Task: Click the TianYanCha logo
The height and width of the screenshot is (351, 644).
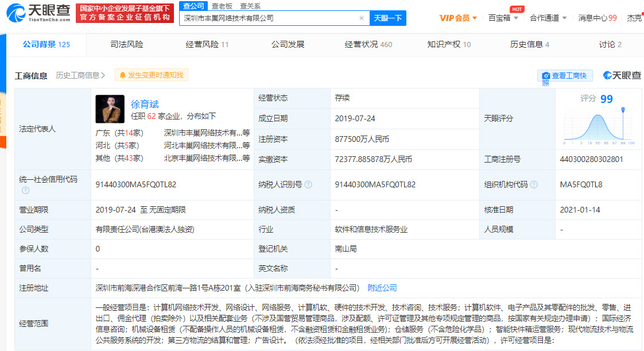Action: click(x=38, y=13)
